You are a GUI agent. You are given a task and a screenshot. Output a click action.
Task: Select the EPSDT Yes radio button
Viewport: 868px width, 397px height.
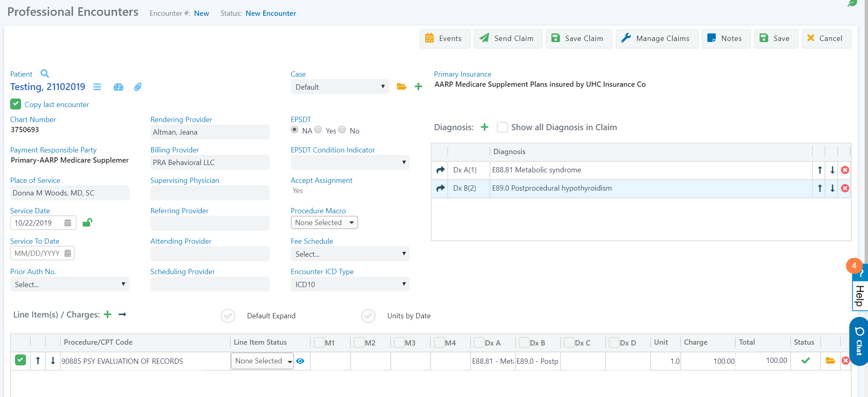318,130
